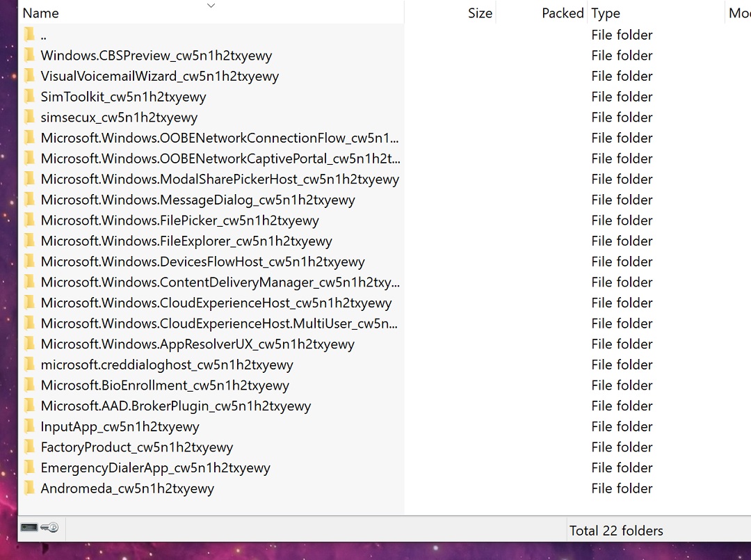Click the creddialoghost folder icon
The width and height of the screenshot is (751, 560).
[x=29, y=364]
